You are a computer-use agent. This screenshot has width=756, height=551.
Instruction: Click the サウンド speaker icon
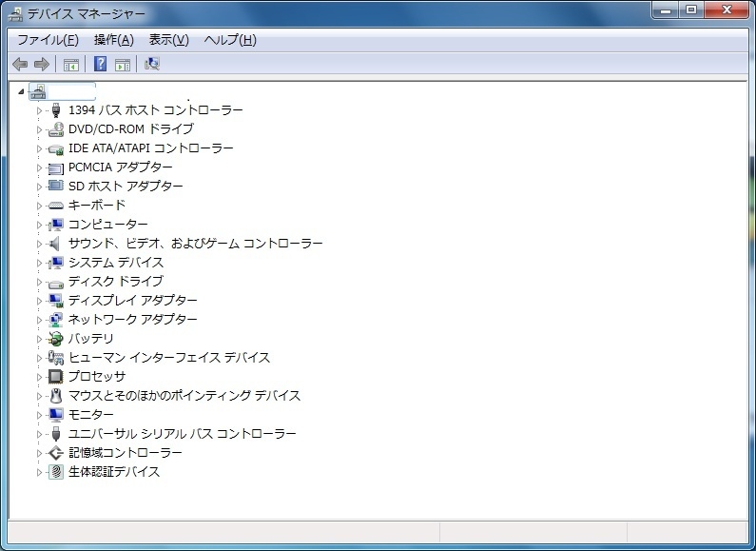[55, 244]
